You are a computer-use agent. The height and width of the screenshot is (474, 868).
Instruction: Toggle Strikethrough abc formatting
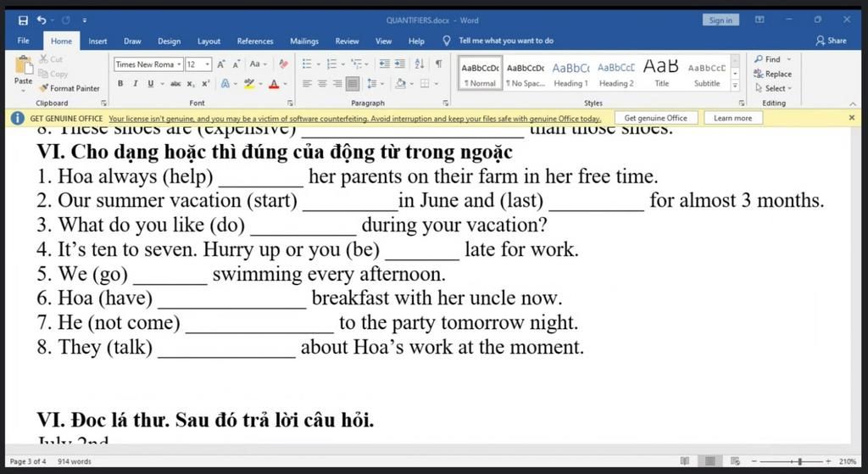coord(175,84)
